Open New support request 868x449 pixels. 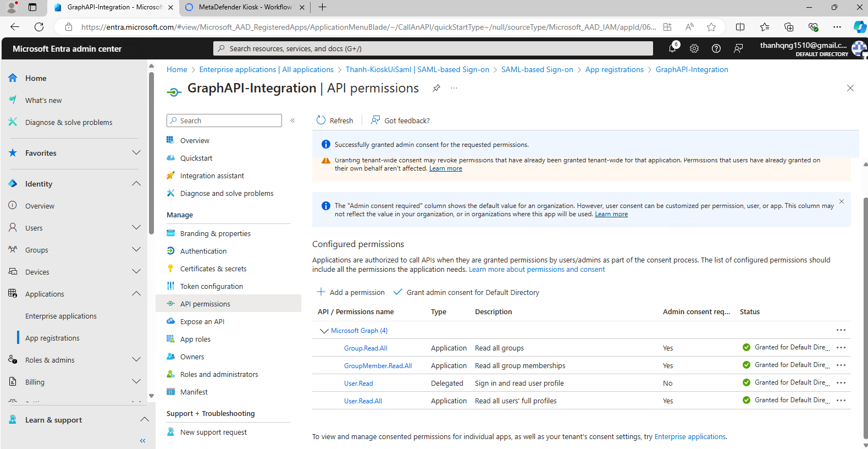click(x=213, y=432)
